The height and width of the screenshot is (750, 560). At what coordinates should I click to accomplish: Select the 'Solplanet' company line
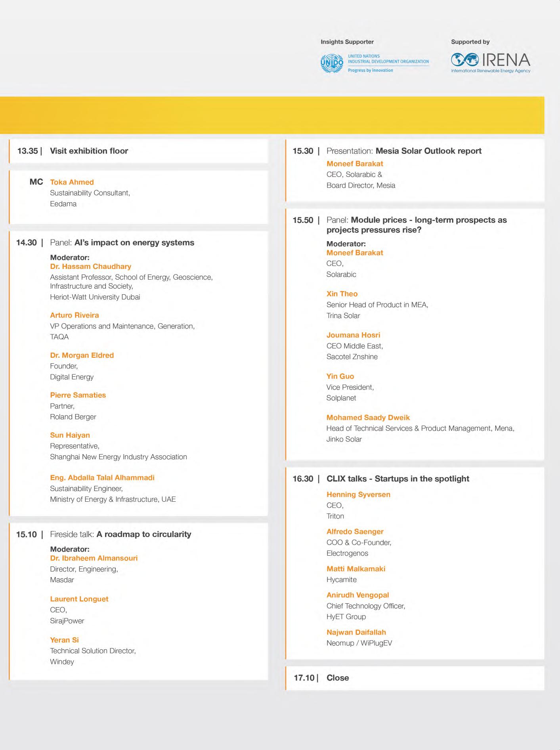tap(341, 398)
